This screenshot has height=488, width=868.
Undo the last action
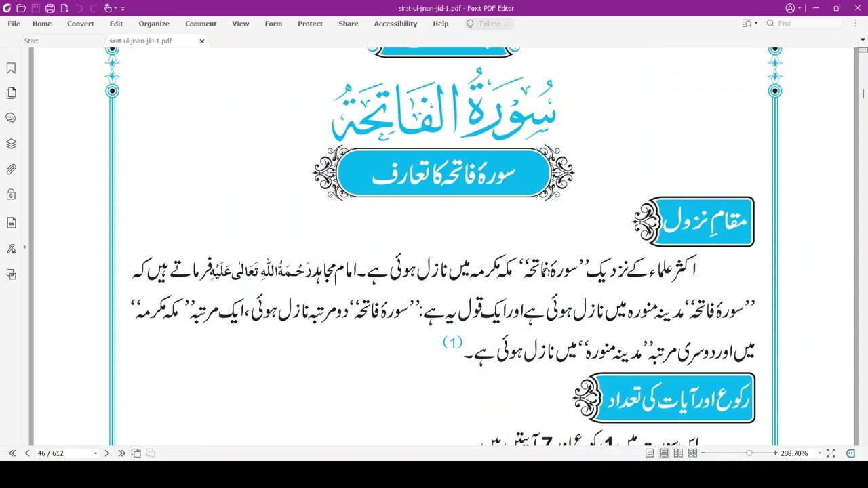(79, 8)
